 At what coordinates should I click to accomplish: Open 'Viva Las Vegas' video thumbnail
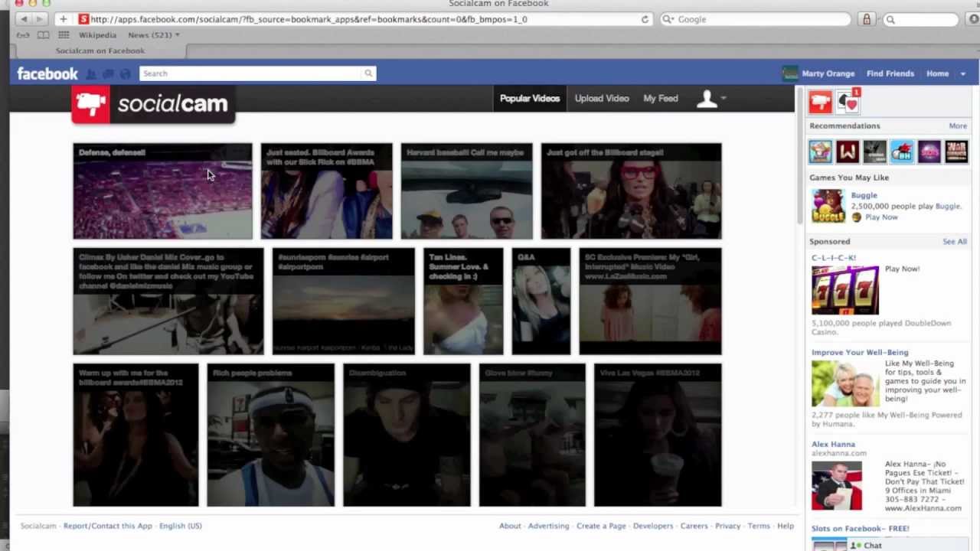(658, 435)
